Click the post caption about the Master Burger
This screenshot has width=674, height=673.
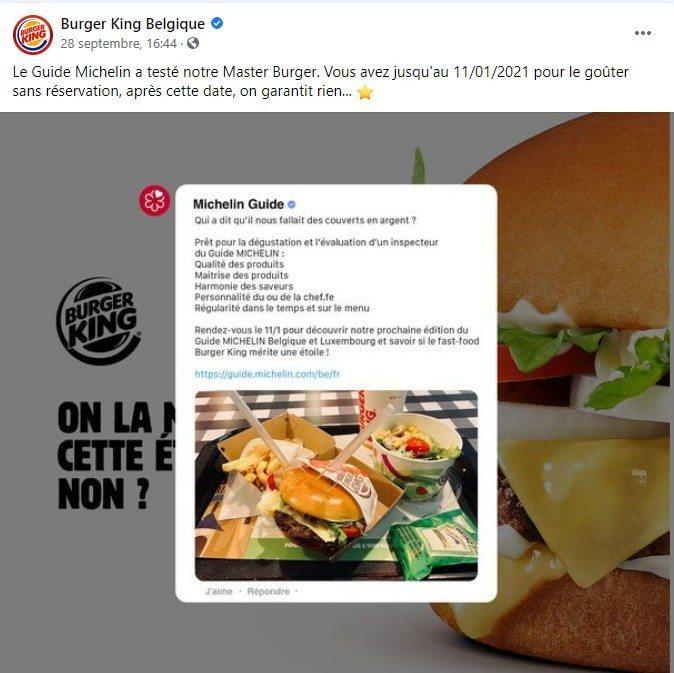coord(320,81)
